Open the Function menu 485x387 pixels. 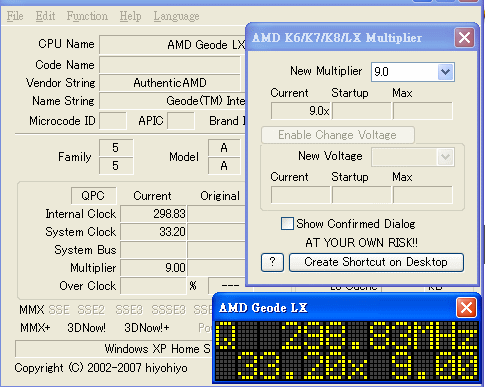click(x=87, y=16)
